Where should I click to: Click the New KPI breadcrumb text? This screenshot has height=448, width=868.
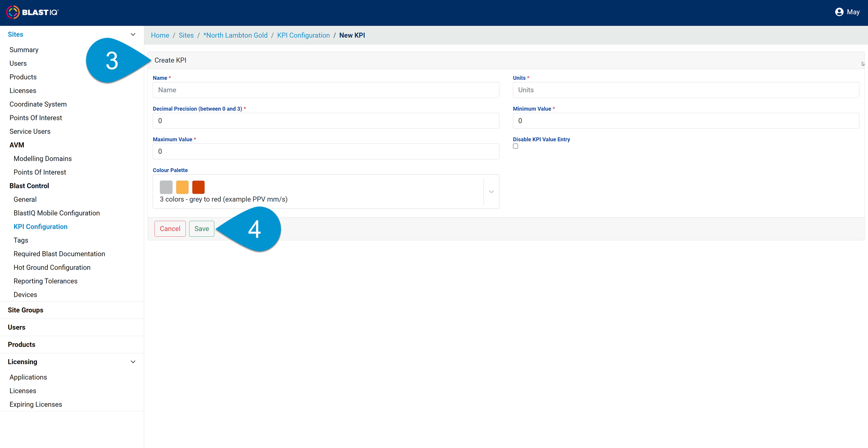(352, 35)
